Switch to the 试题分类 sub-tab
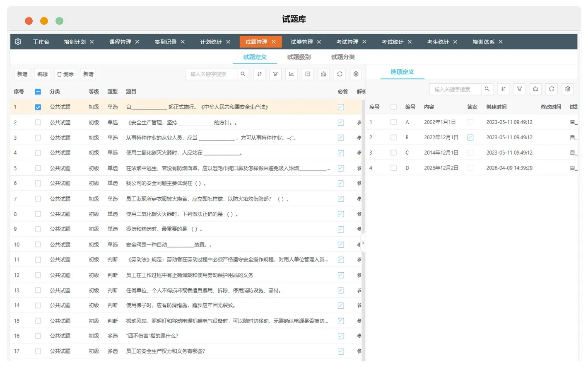 point(343,57)
